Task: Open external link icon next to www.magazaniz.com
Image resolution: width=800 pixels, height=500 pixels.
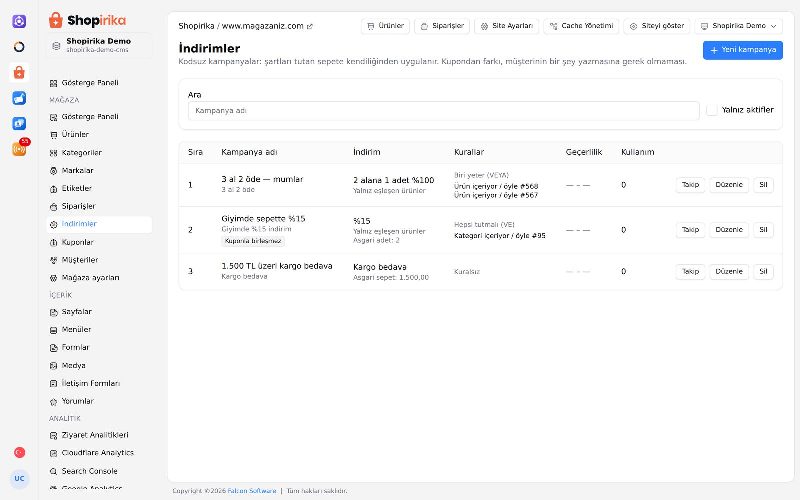Action: pyautogui.click(x=310, y=27)
